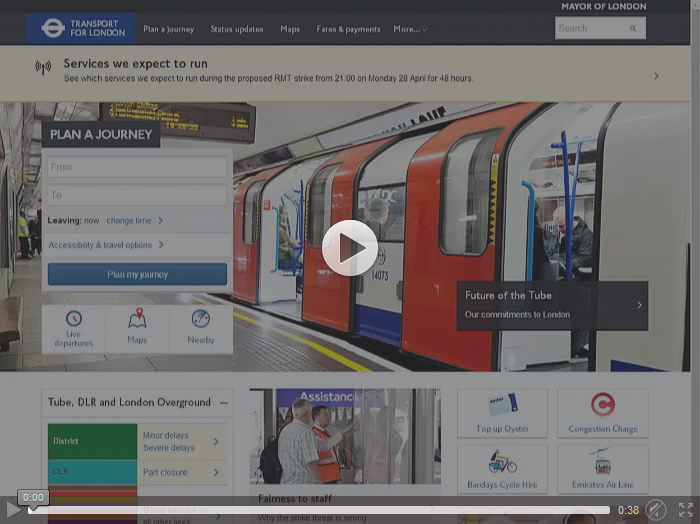This screenshot has height=524, width=700.
Task: Click the video progress bar
Action: click(319, 510)
